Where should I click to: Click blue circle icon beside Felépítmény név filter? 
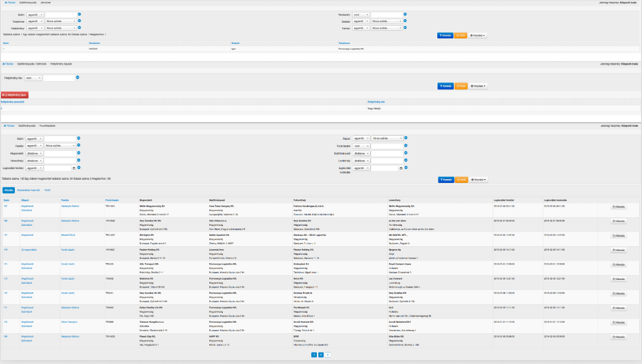click(77, 77)
